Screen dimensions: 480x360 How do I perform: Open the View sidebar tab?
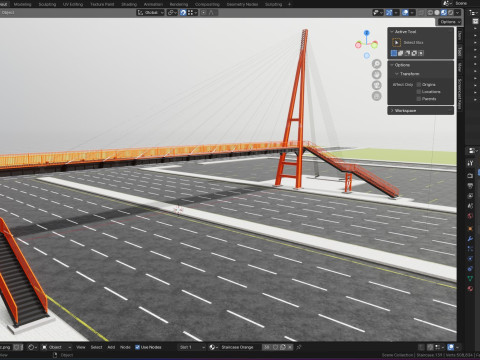coord(460,67)
